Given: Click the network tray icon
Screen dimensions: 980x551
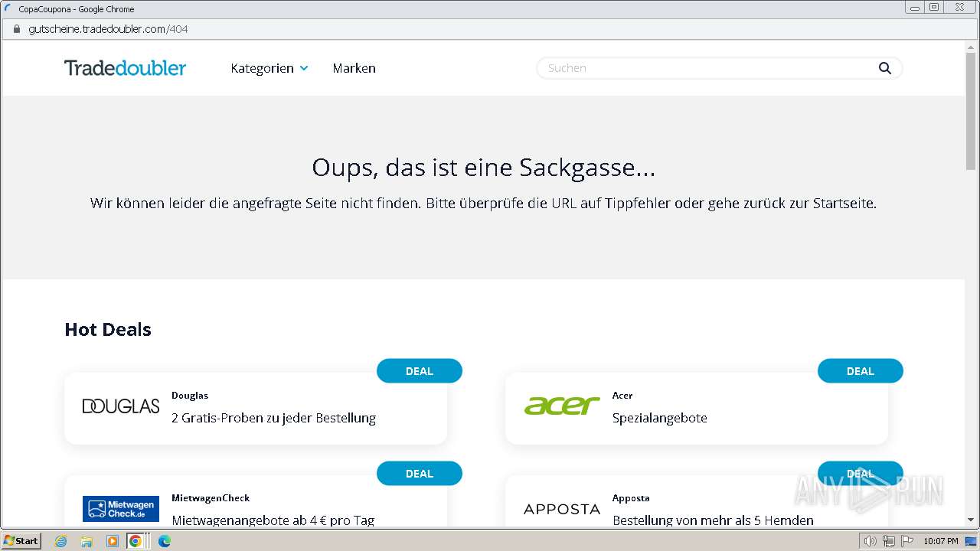Looking at the screenshot, I should [889, 541].
